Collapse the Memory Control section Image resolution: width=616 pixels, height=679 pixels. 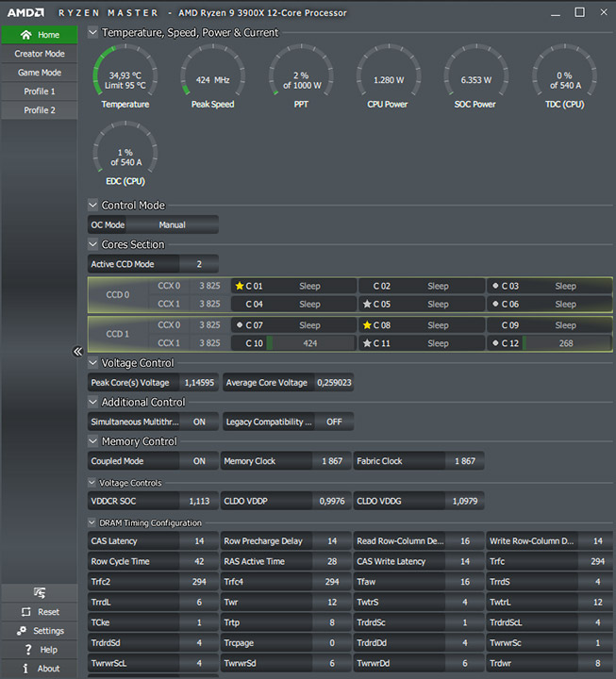pos(92,441)
